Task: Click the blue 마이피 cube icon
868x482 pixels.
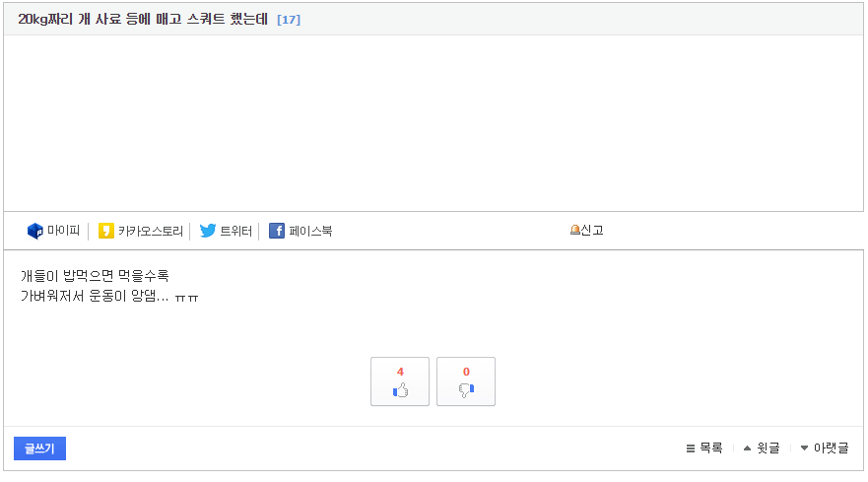Action: 34,231
